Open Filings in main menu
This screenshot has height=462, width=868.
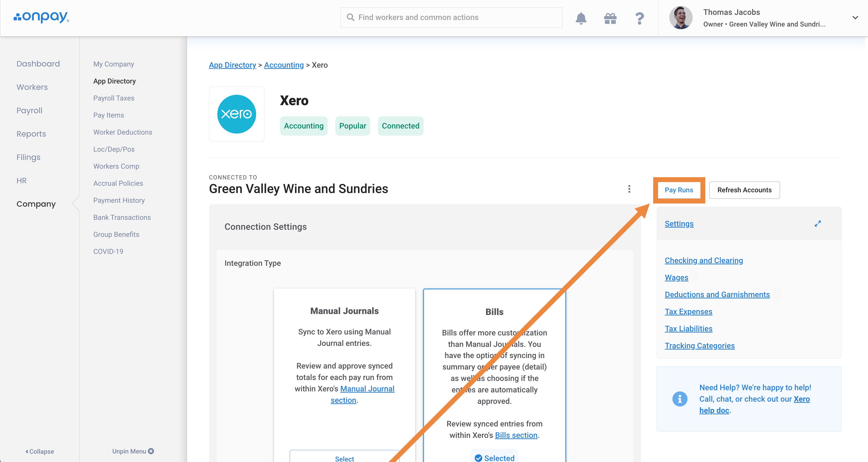(x=28, y=157)
